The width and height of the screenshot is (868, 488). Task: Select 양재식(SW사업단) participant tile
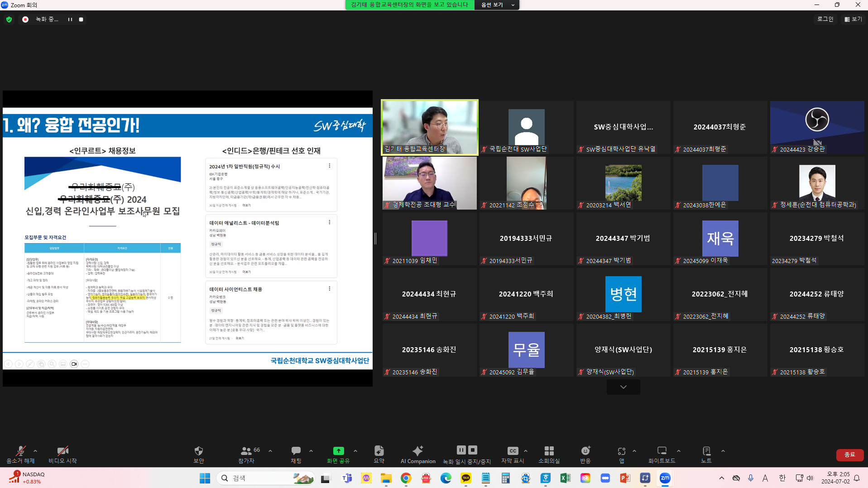coord(623,350)
